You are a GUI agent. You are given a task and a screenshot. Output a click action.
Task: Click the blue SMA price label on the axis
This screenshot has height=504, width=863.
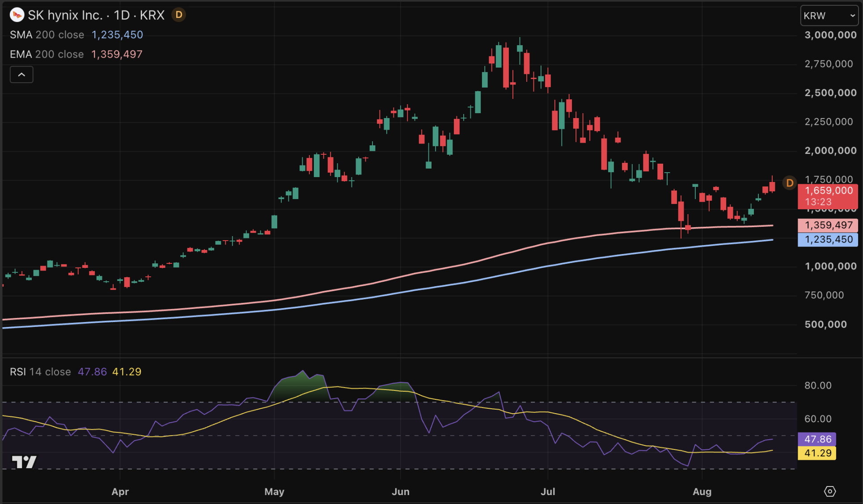[x=828, y=240]
